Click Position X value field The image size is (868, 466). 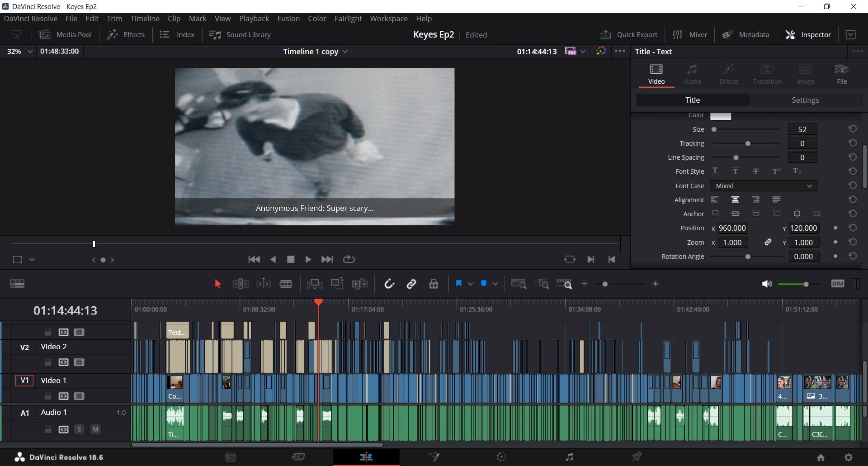(x=732, y=228)
